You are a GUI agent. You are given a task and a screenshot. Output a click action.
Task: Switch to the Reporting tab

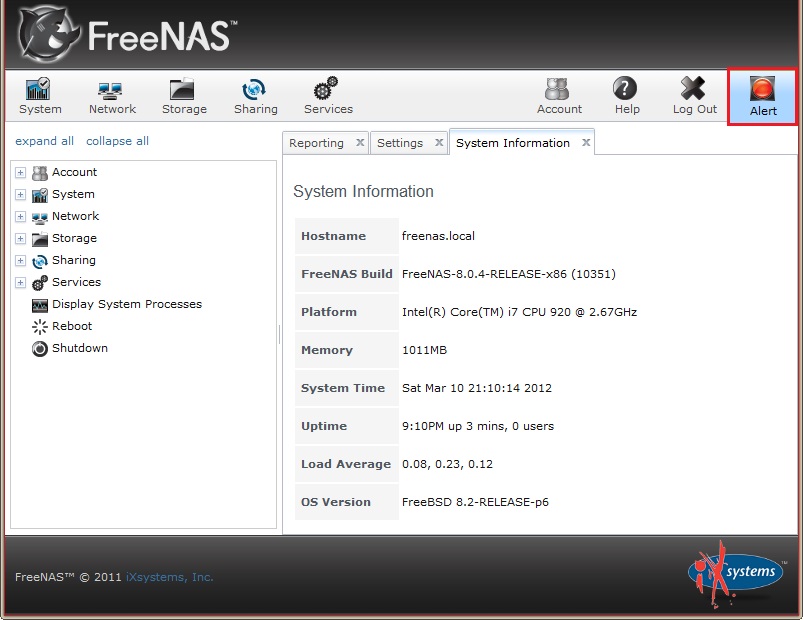316,143
